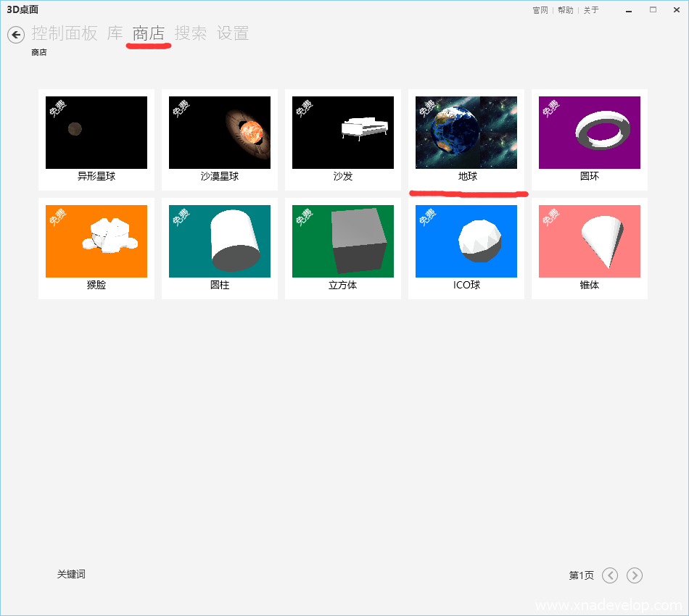Select the 异形星球 model thumbnail
The height and width of the screenshot is (616, 689).
(x=96, y=133)
